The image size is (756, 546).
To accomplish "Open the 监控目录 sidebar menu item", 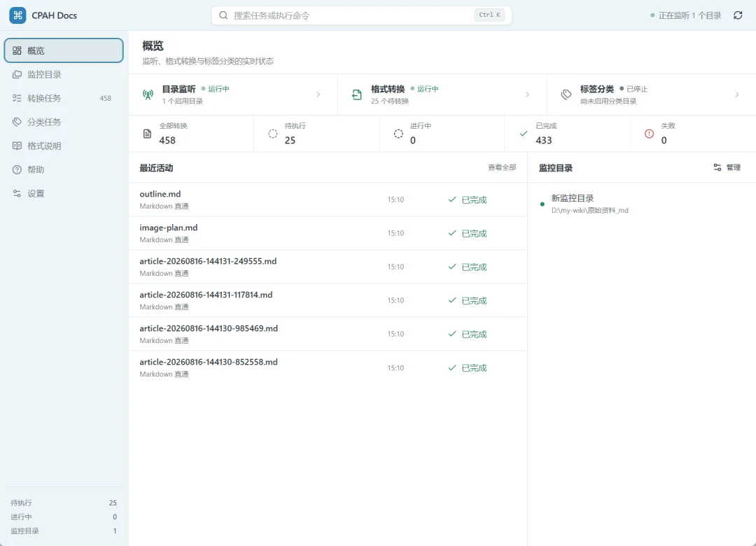I will coord(64,74).
